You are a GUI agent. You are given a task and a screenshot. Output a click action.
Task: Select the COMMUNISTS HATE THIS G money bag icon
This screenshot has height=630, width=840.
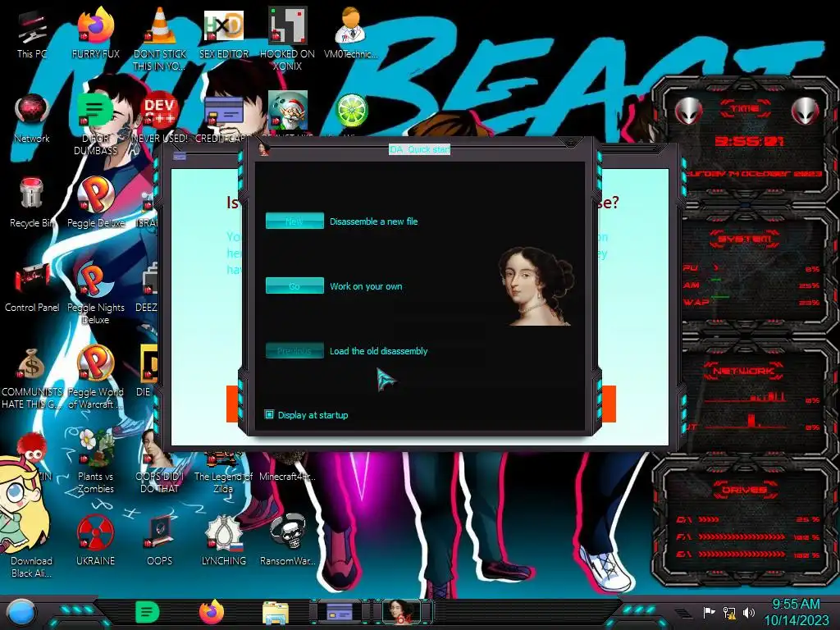32,378
